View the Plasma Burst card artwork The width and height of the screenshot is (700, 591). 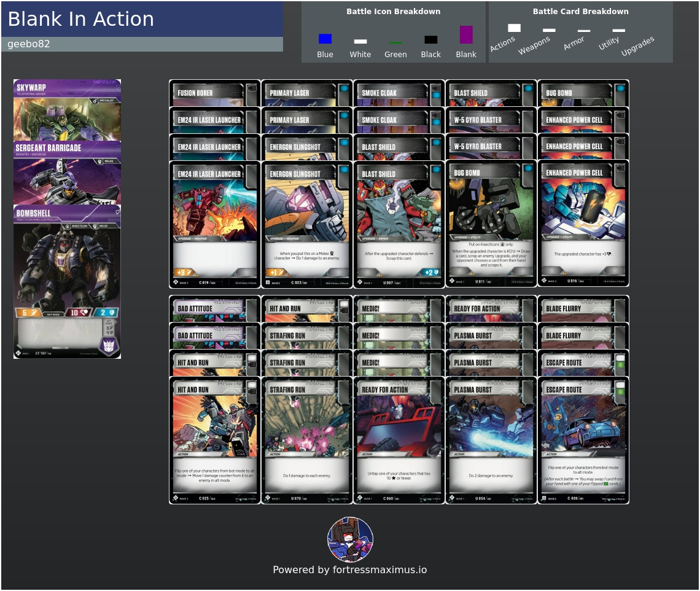[x=491, y=424]
